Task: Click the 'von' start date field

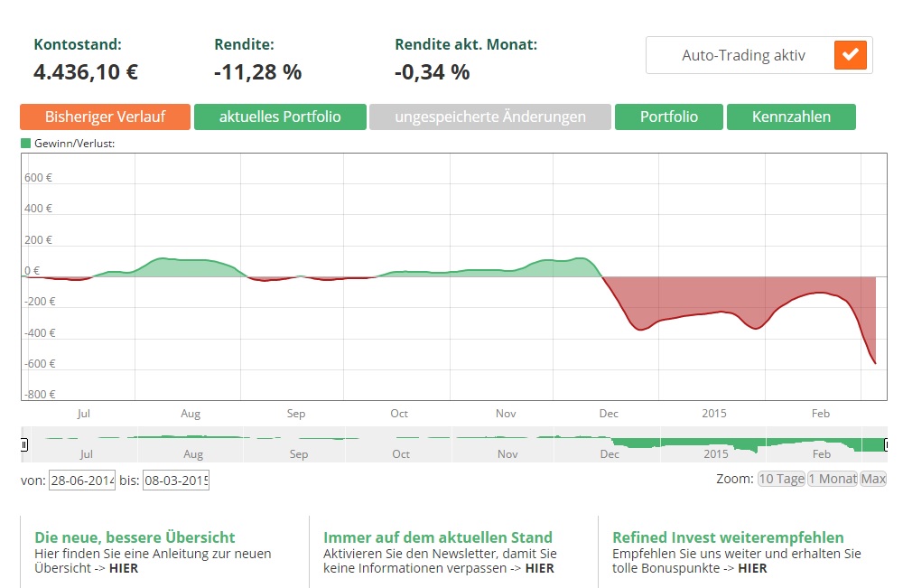Action: coord(81,481)
